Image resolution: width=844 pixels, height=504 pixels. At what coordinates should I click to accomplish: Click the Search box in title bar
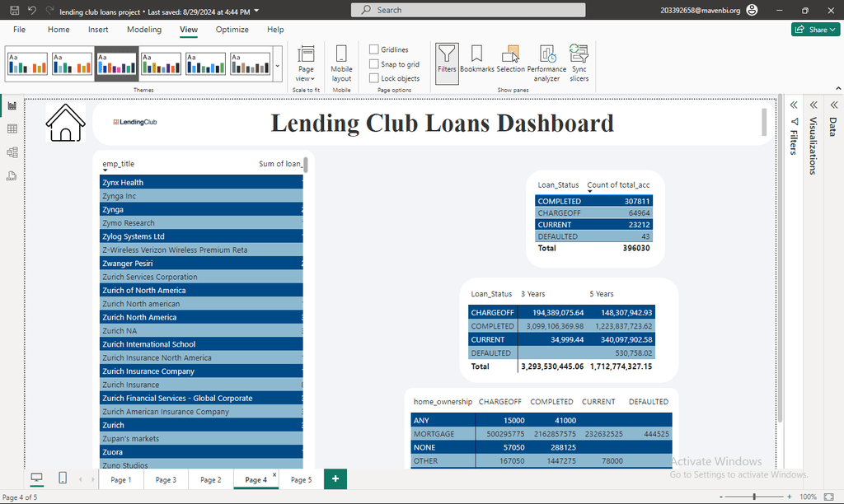468,10
